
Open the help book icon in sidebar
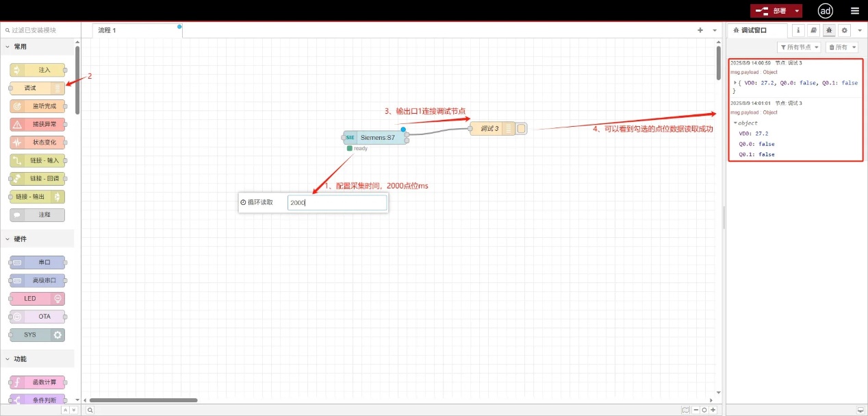pos(813,31)
